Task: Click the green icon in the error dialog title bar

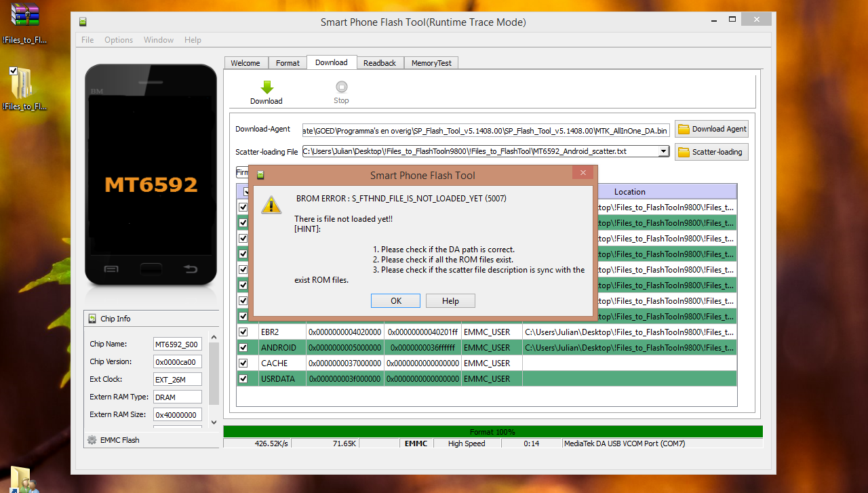Action: coord(260,175)
